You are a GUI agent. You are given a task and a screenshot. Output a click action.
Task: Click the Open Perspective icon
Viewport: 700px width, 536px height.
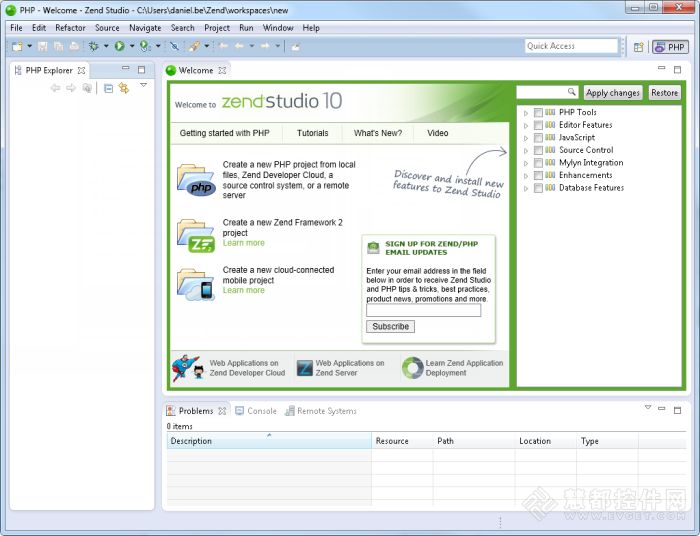[638, 47]
